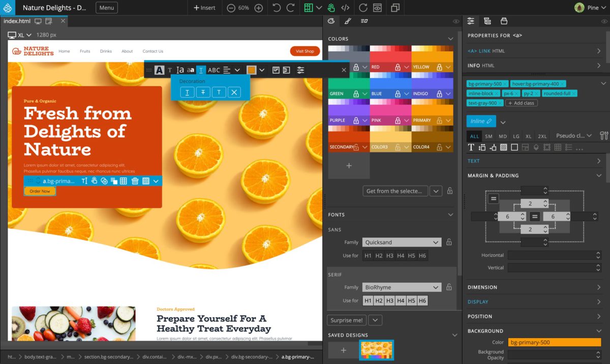This screenshot has width=610, height=364.
Task: Click the Redo arrow icon
Action: (290, 8)
